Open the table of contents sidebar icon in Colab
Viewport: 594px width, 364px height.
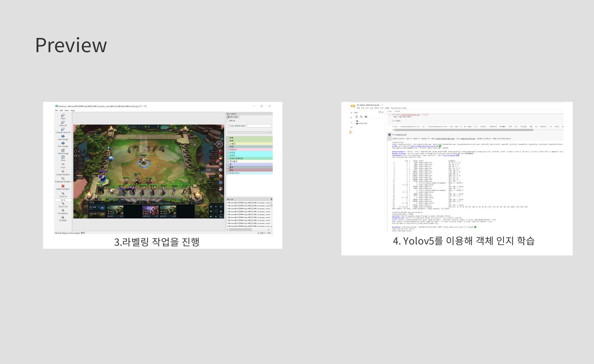[x=351, y=113]
